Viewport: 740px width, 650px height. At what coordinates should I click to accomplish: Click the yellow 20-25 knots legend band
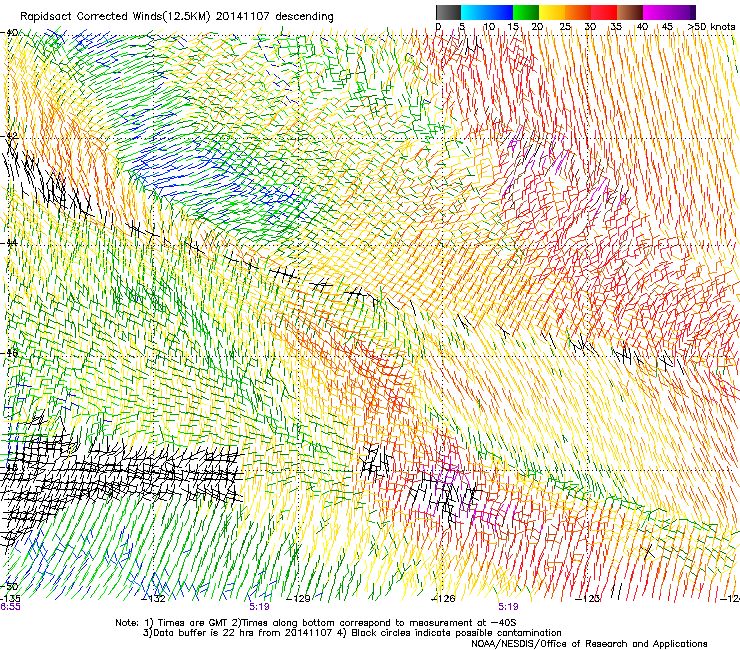(x=552, y=12)
